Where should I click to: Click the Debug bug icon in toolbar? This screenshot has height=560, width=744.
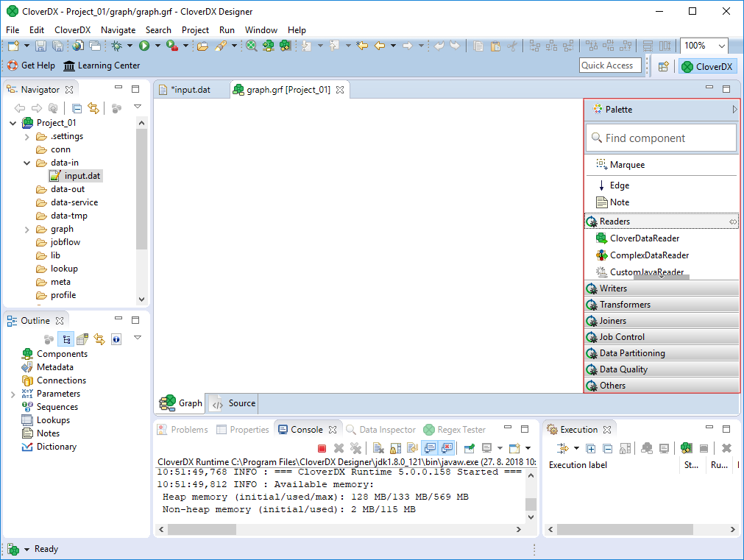117,46
